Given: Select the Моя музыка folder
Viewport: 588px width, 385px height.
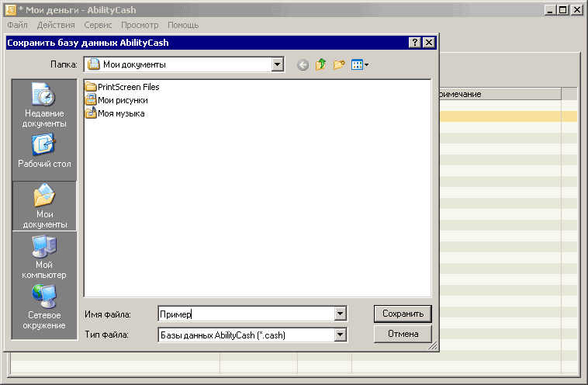Looking at the screenshot, I should point(120,113).
